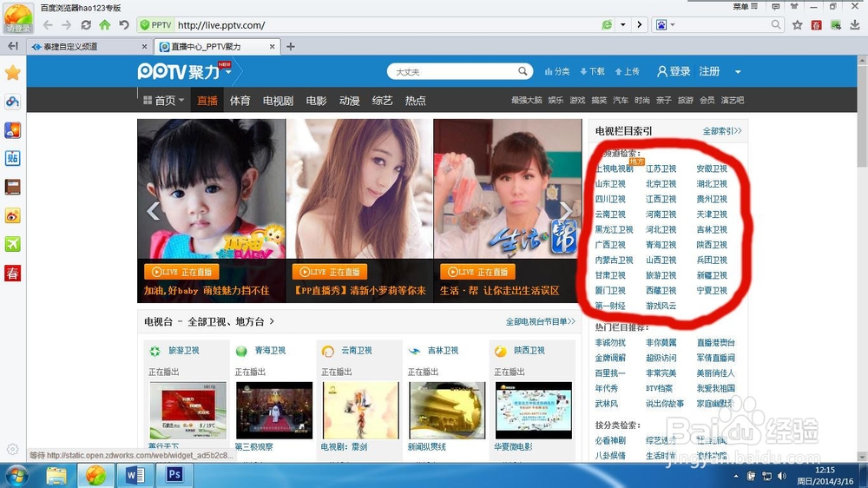868x488 pixels.
Task: Expand the 首页 navigation dropdown
Action: 181,100
